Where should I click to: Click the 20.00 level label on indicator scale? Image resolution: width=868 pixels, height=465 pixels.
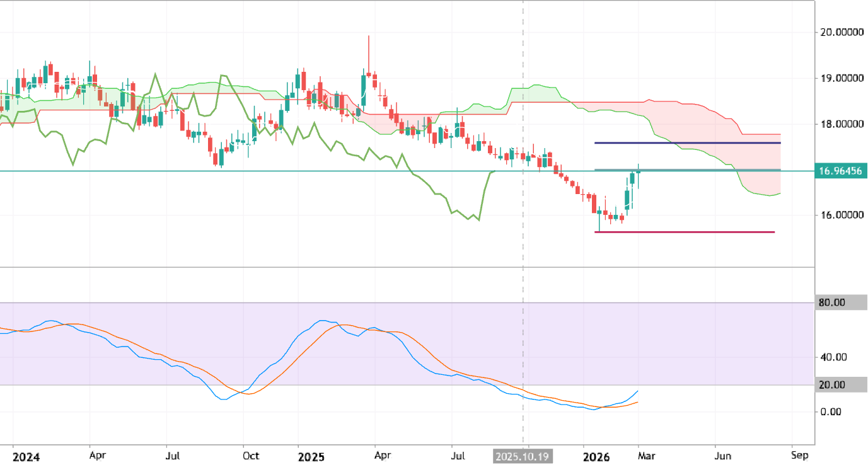tap(832, 384)
